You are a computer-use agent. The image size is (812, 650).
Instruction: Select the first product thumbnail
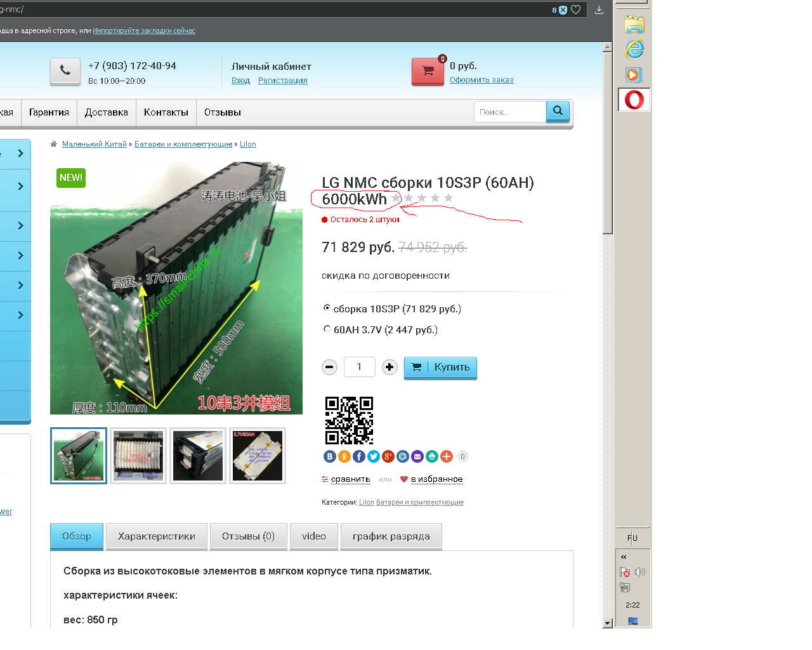(x=79, y=456)
